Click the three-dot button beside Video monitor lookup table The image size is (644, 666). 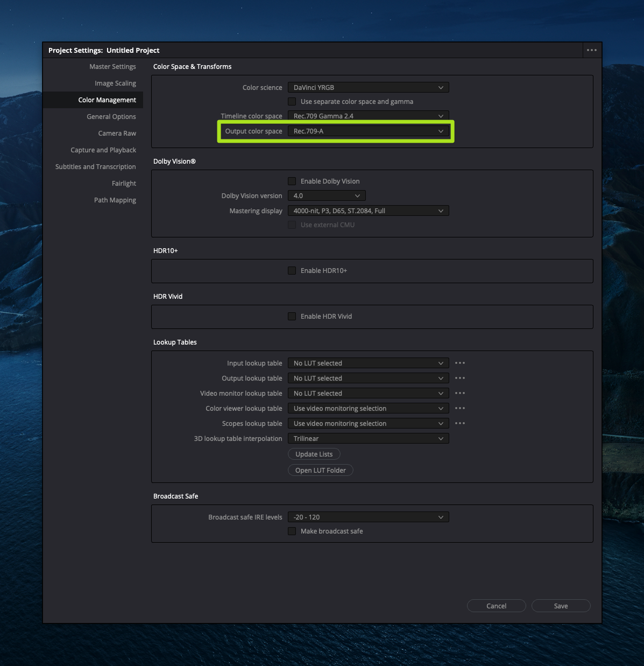pyautogui.click(x=460, y=393)
